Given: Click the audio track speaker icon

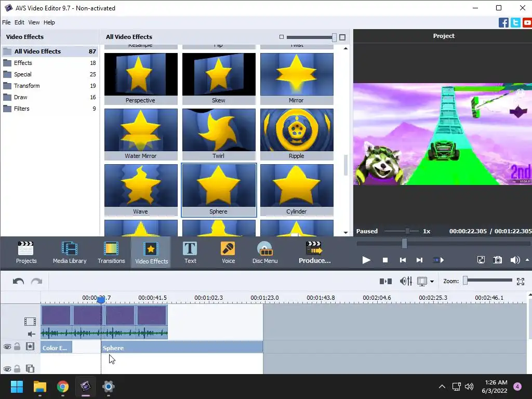Looking at the screenshot, I should pyautogui.click(x=31, y=334).
